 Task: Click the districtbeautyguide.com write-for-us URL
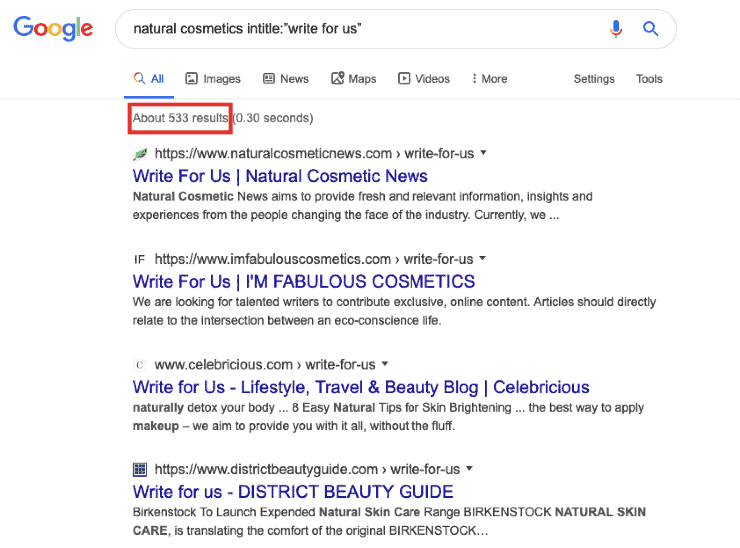point(307,470)
